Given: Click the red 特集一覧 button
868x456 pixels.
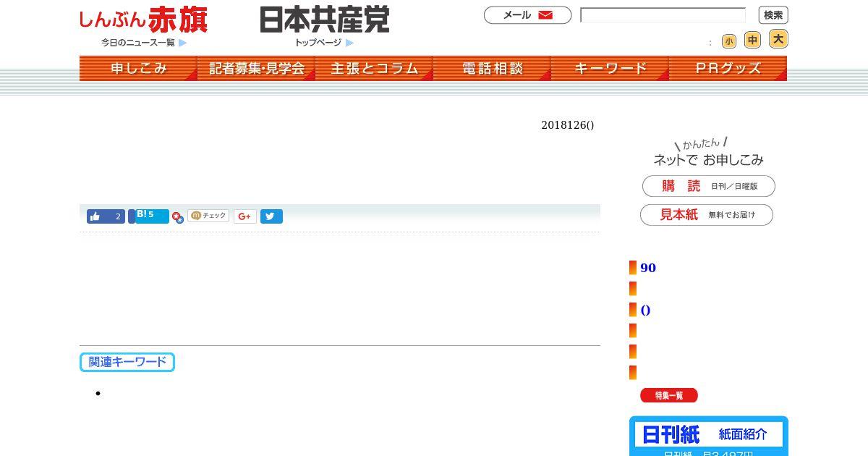Looking at the screenshot, I should [x=669, y=395].
